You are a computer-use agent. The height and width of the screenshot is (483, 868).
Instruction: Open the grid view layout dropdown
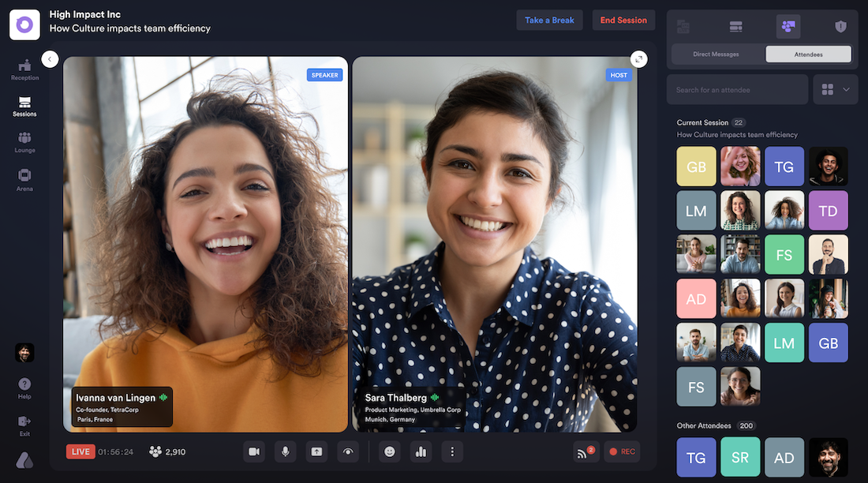pos(836,90)
